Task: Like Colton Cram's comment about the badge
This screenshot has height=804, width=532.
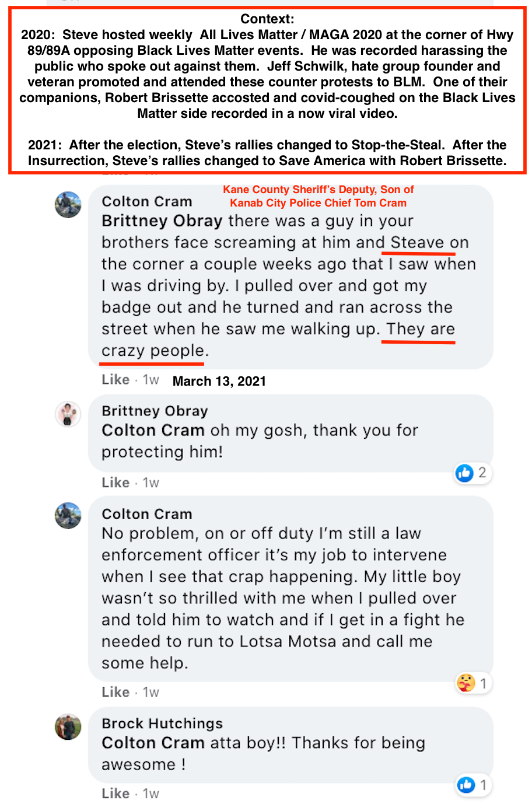Action: pos(116,380)
